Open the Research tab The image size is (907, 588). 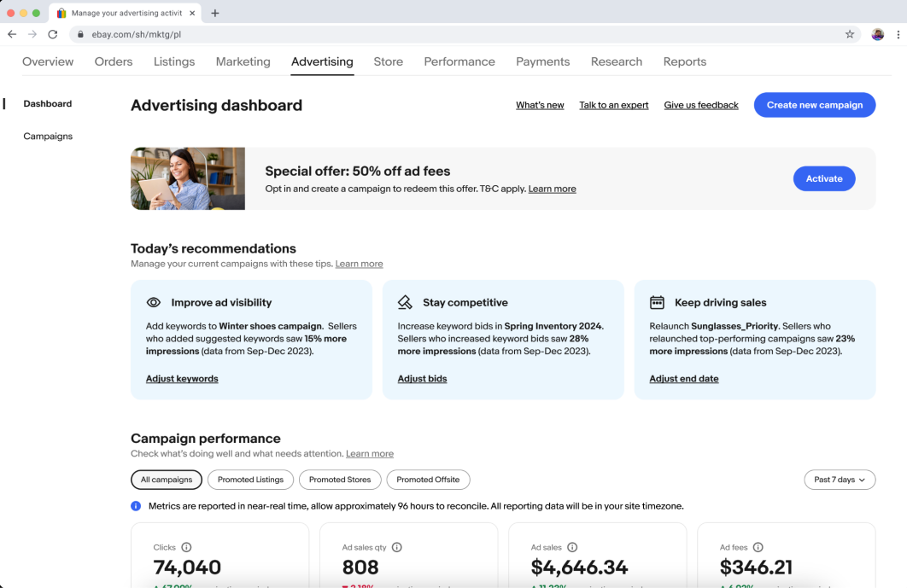[617, 61]
